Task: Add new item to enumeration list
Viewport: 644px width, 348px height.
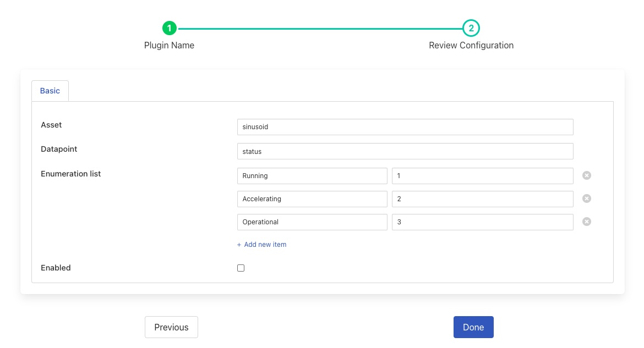Action: (262, 245)
